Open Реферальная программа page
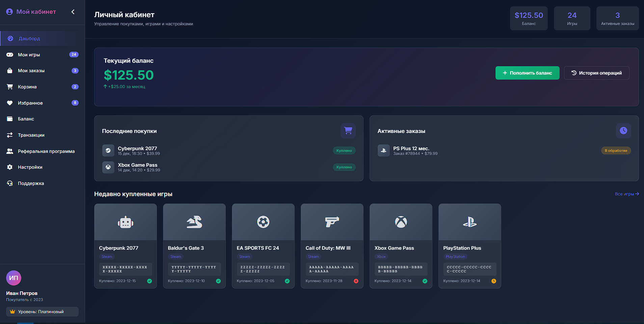 [x=43, y=151]
